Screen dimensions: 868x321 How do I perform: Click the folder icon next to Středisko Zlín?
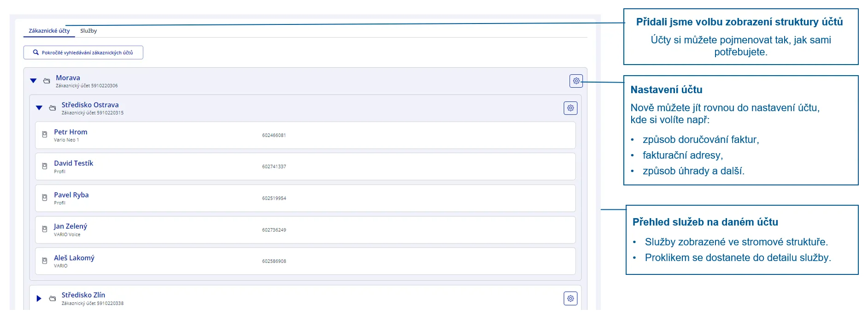click(x=53, y=298)
